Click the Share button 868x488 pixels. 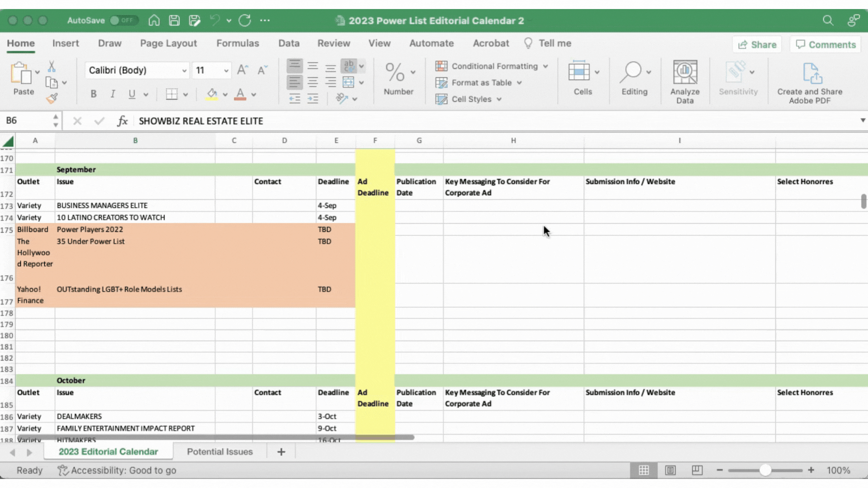tap(757, 44)
